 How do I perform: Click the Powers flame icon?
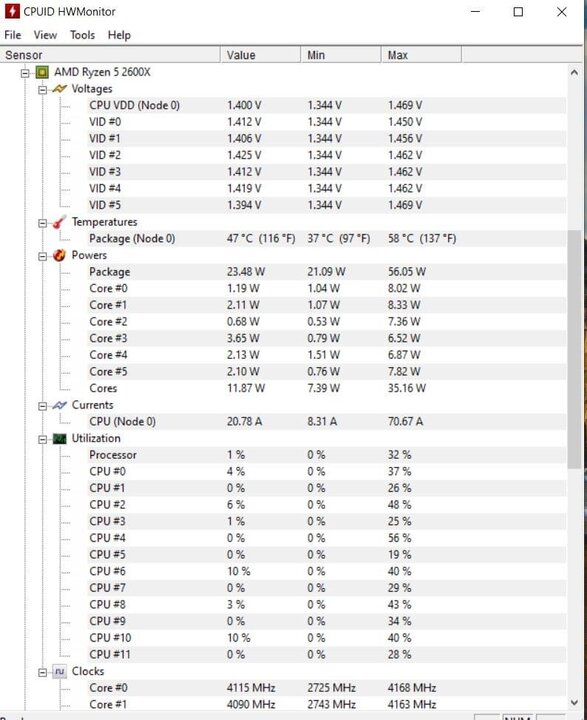(x=59, y=255)
